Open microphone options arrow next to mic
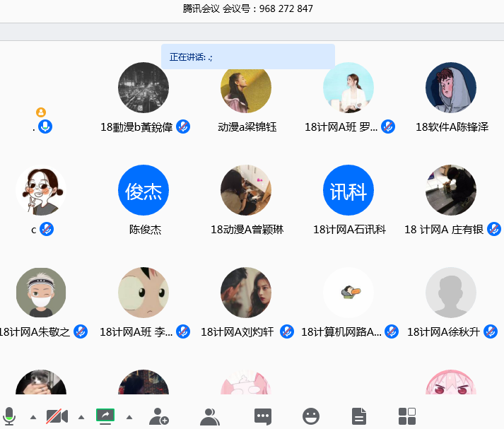This screenshot has width=504, height=429. 33,418
